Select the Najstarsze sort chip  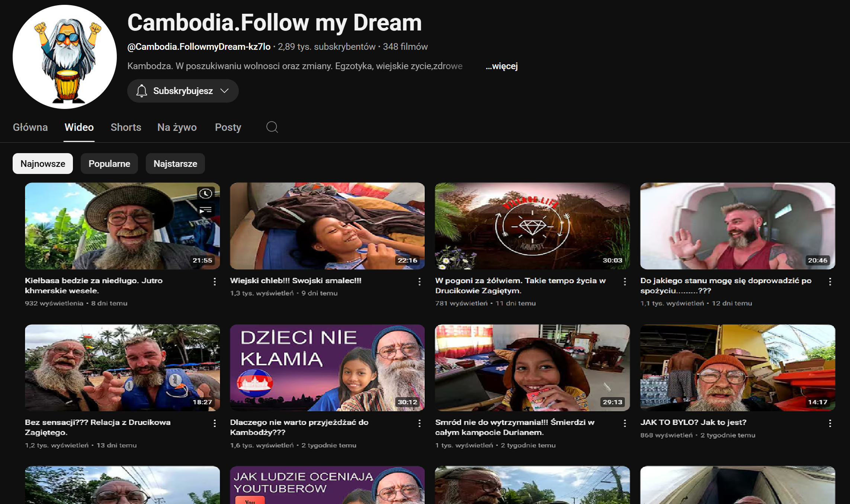pos(175,164)
